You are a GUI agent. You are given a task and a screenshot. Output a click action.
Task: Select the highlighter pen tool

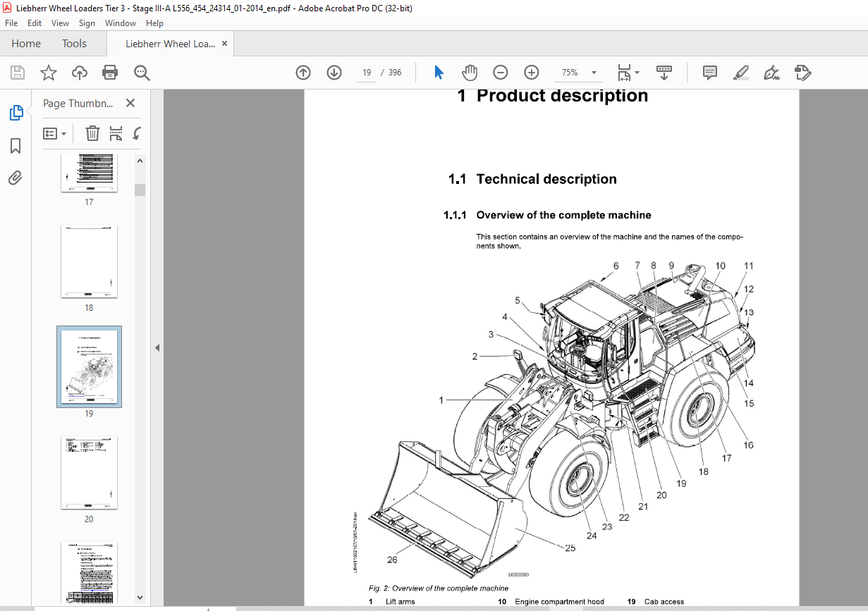tap(740, 73)
